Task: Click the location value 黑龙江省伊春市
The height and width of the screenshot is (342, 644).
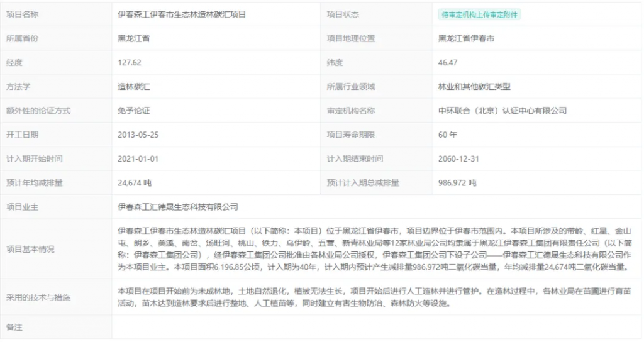Action: (x=466, y=38)
